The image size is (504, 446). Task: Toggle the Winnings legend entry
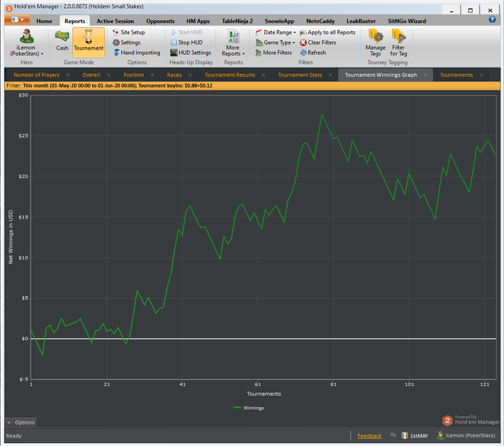point(248,408)
